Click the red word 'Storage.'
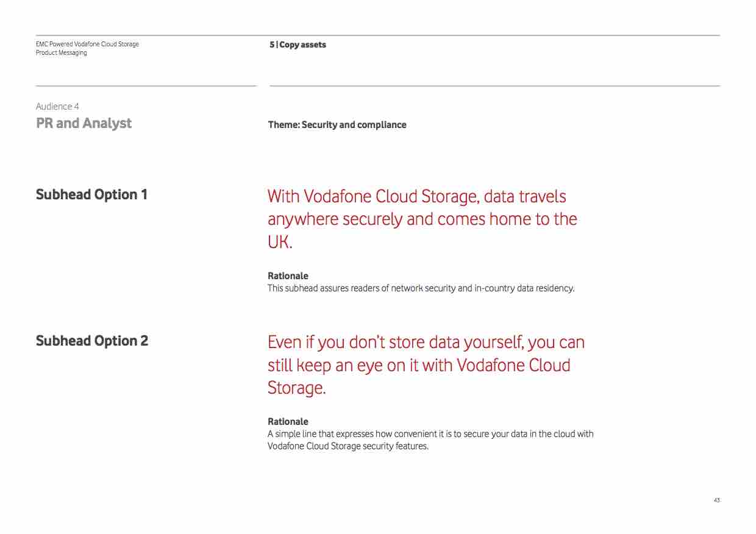The height and width of the screenshot is (534, 756). pyautogui.click(x=296, y=388)
